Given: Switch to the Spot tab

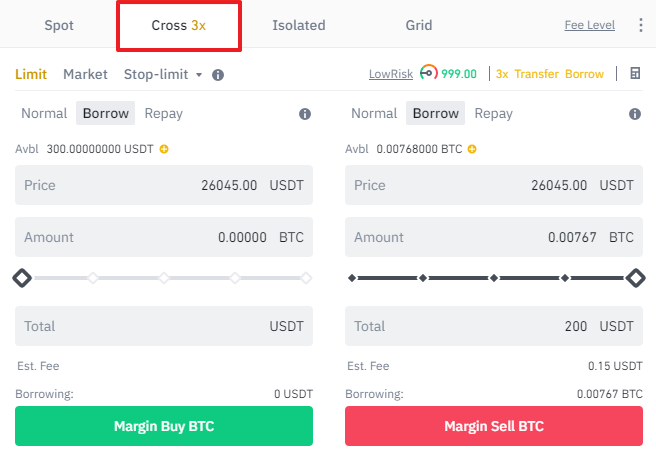Looking at the screenshot, I should click(x=59, y=25).
